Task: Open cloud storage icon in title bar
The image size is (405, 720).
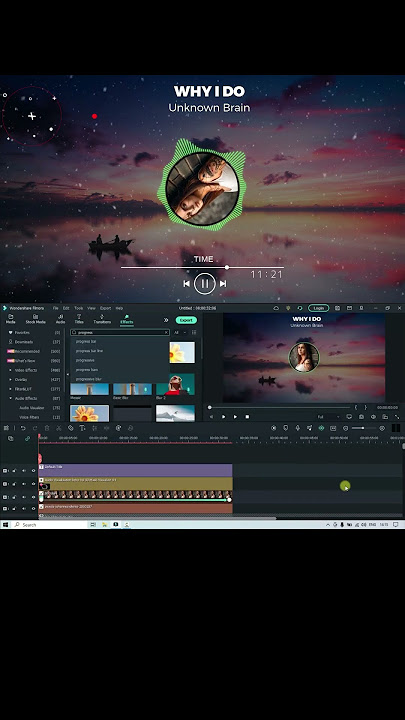Action: [276, 308]
